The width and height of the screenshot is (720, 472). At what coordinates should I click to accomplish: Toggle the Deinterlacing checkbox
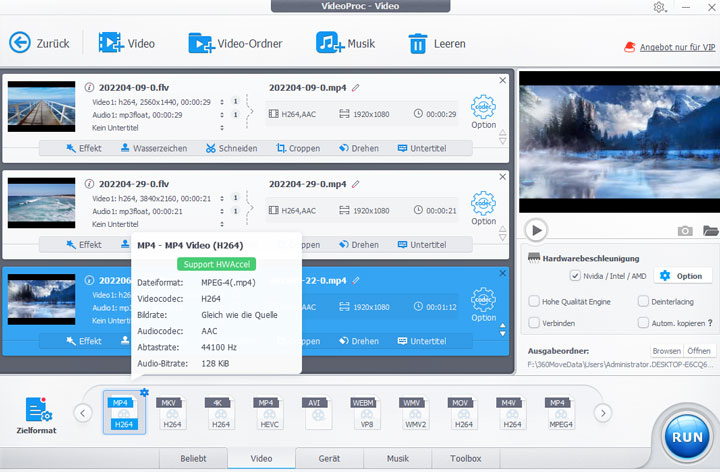tap(643, 300)
